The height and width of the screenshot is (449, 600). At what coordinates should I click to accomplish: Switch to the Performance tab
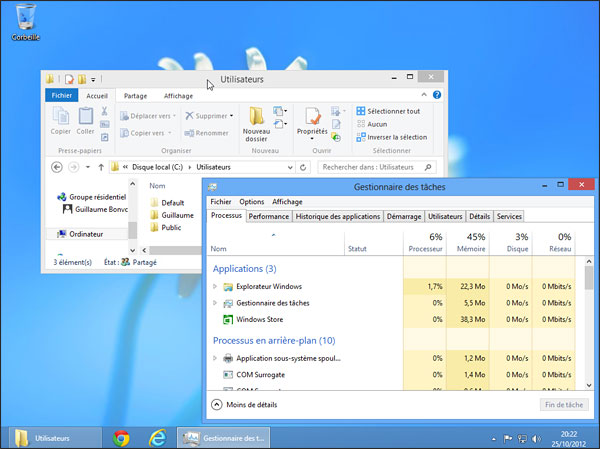pos(269,216)
